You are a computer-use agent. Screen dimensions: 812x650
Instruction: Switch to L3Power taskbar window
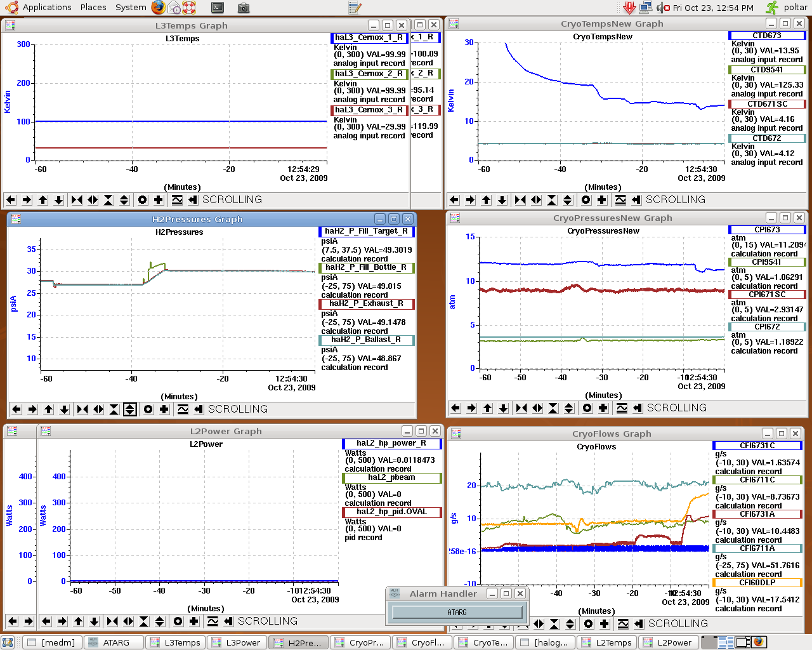pyautogui.click(x=237, y=642)
